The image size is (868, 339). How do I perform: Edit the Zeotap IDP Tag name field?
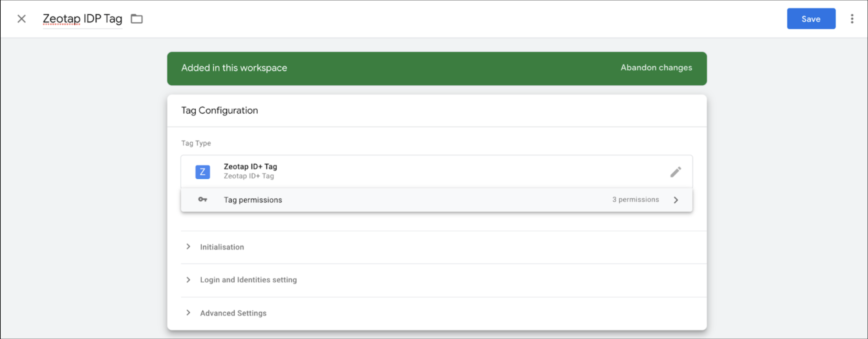(x=82, y=19)
